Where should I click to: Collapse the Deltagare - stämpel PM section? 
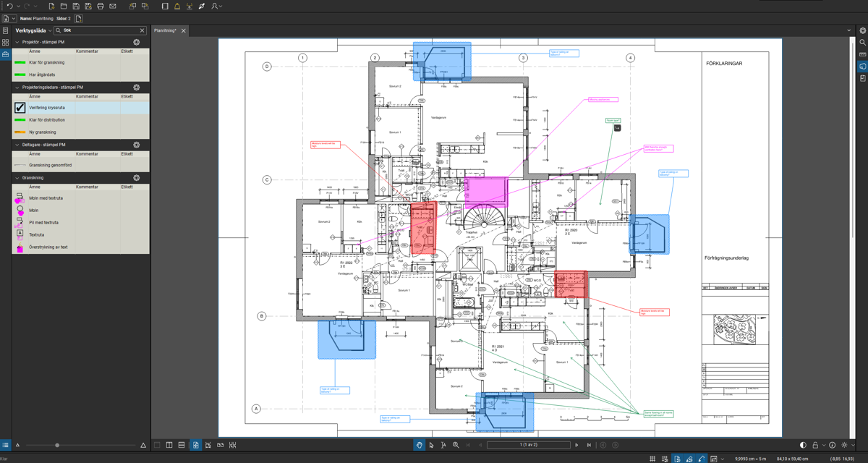(17, 145)
